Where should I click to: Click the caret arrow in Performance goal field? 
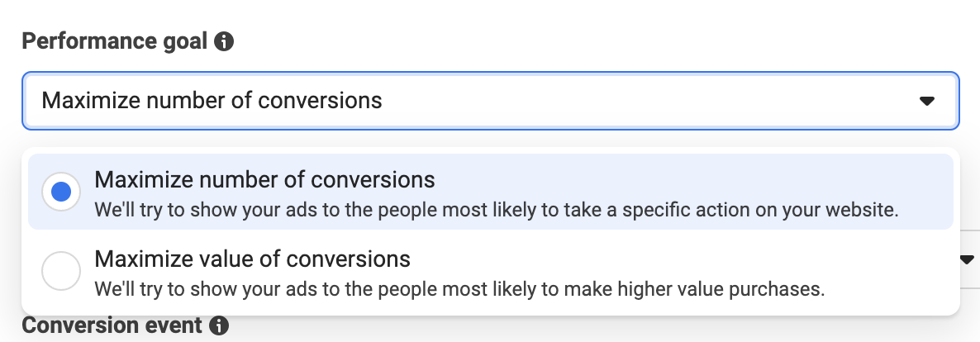tap(927, 101)
